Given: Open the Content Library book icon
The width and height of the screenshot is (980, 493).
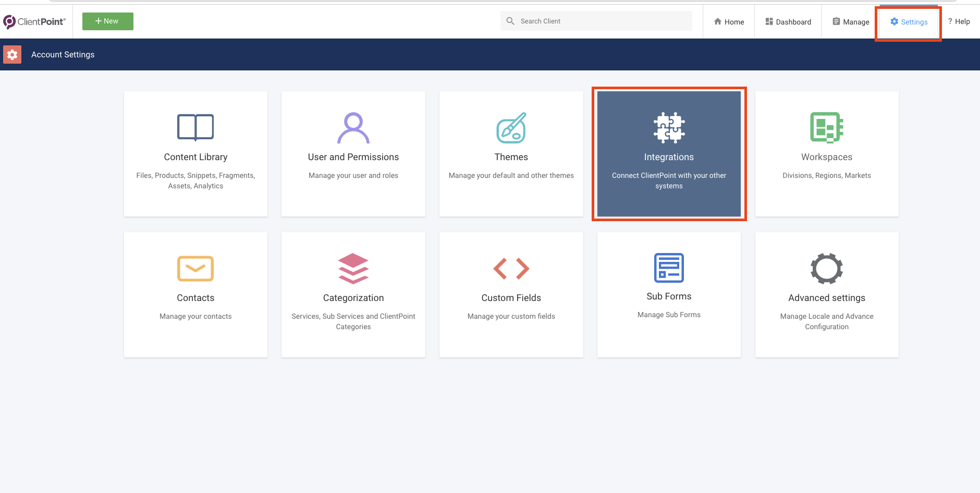Looking at the screenshot, I should (195, 127).
